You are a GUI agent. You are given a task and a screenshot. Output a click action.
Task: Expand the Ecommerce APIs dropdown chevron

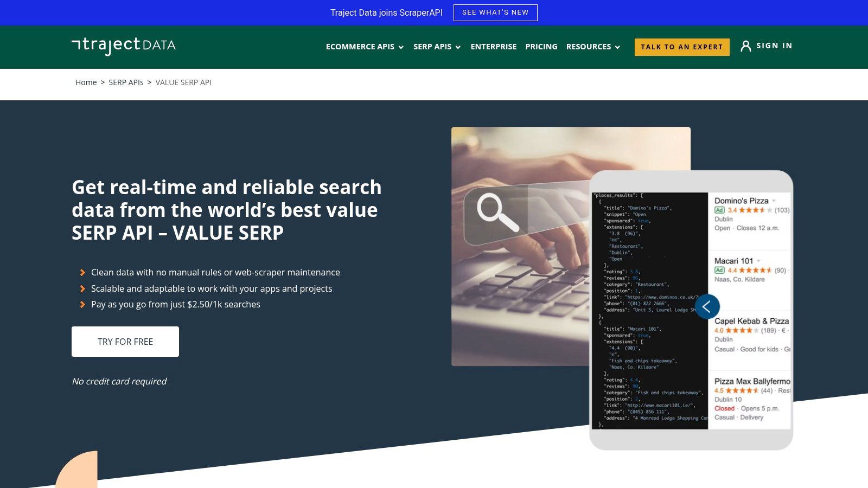coord(401,47)
